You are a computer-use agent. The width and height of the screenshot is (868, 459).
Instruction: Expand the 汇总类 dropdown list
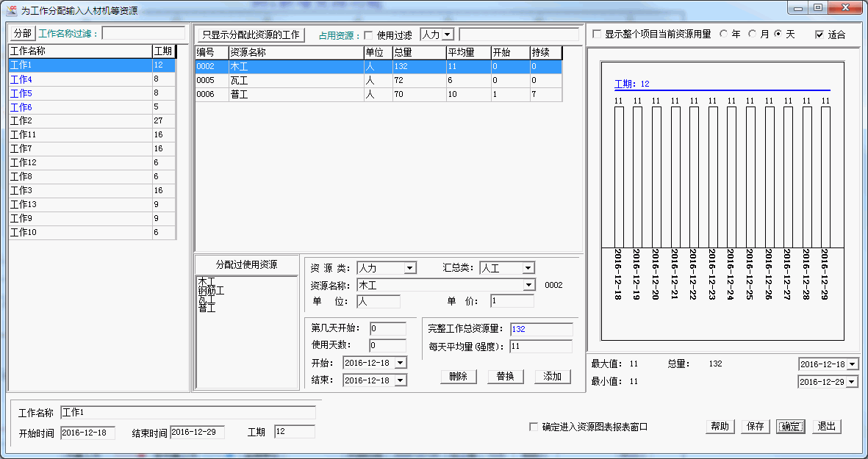coord(528,268)
